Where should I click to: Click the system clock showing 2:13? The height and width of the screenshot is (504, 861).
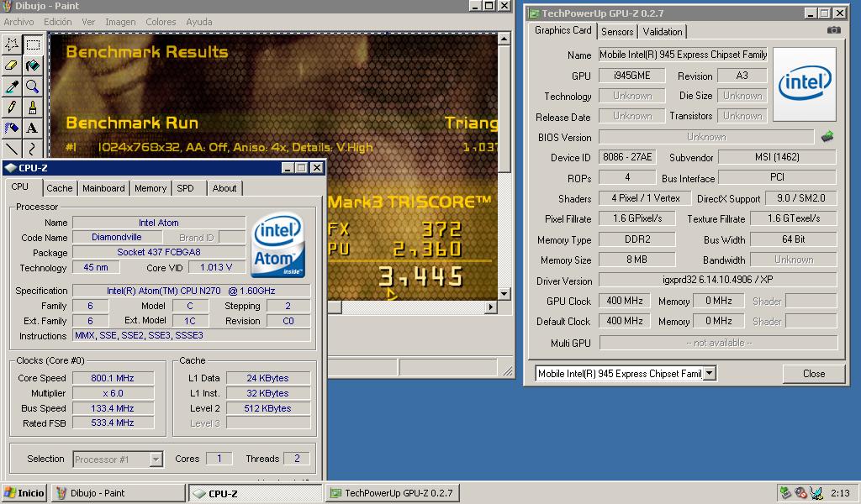pyautogui.click(x=840, y=493)
